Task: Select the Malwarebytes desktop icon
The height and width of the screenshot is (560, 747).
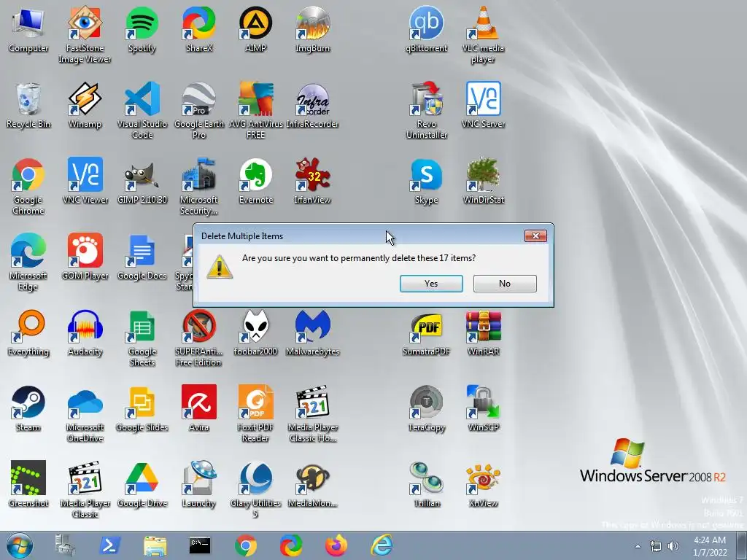Action: (x=312, y=332)
